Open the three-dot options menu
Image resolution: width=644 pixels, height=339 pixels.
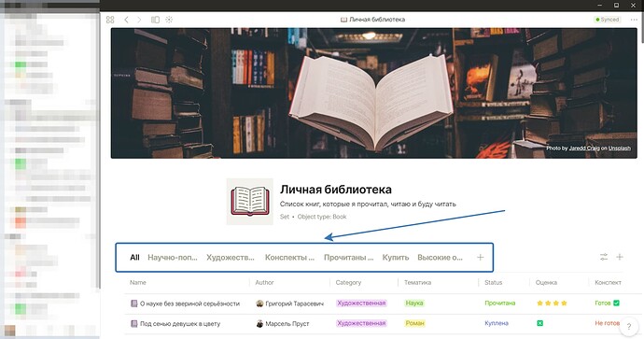tap(634, 20)
